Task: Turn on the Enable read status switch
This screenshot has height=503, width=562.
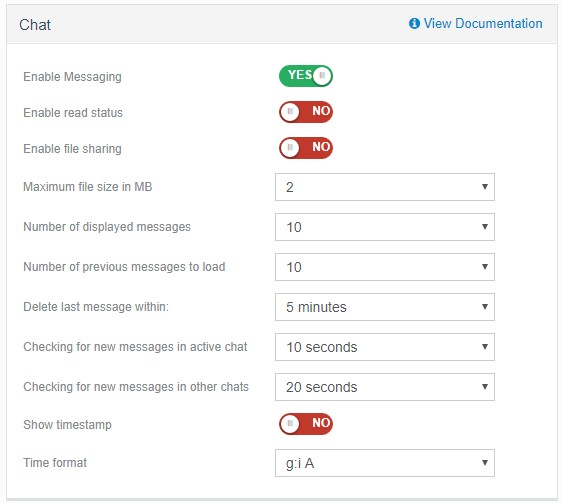Action: (x=306, y=112)
